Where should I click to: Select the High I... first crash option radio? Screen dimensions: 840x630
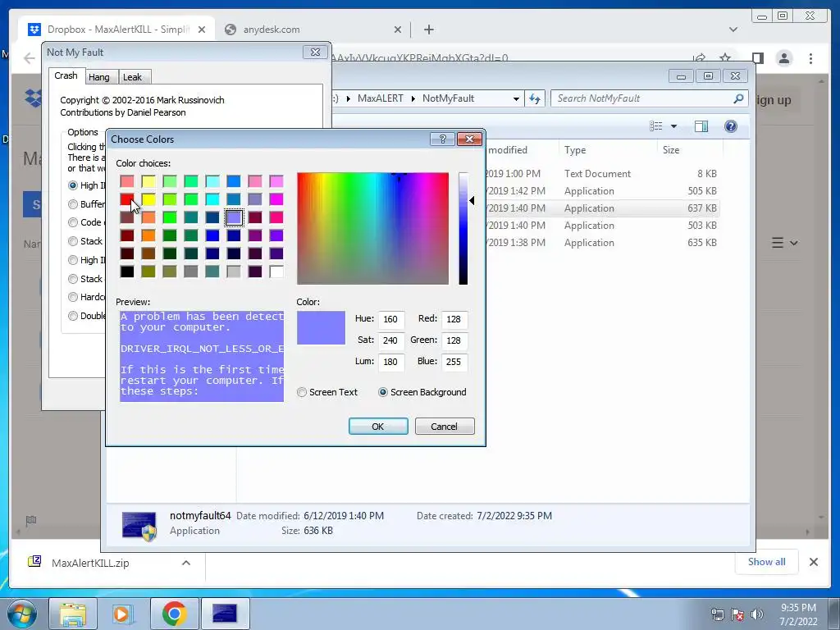(x=73, y=185)
